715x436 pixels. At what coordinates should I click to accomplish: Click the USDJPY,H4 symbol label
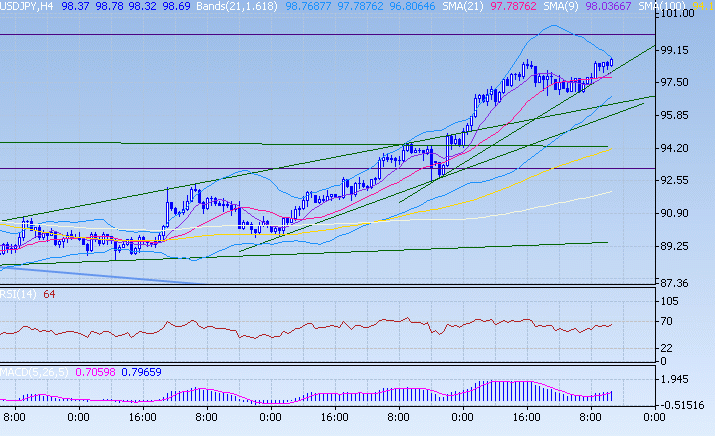pos(27,6)
